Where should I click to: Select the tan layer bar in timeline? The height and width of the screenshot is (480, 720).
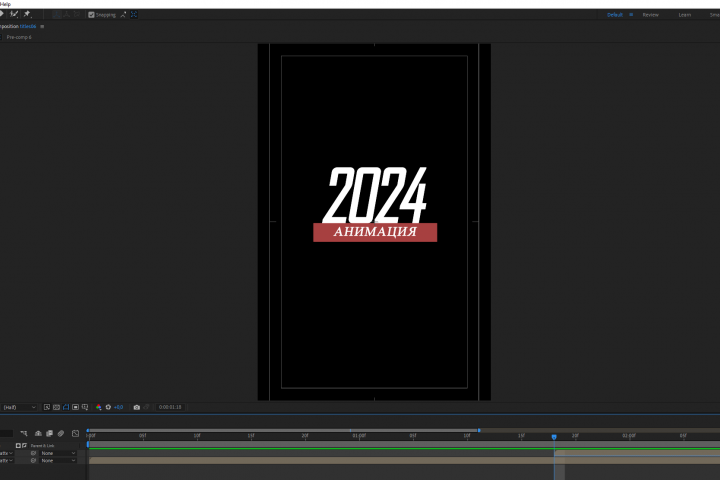[x=404, y=461]
